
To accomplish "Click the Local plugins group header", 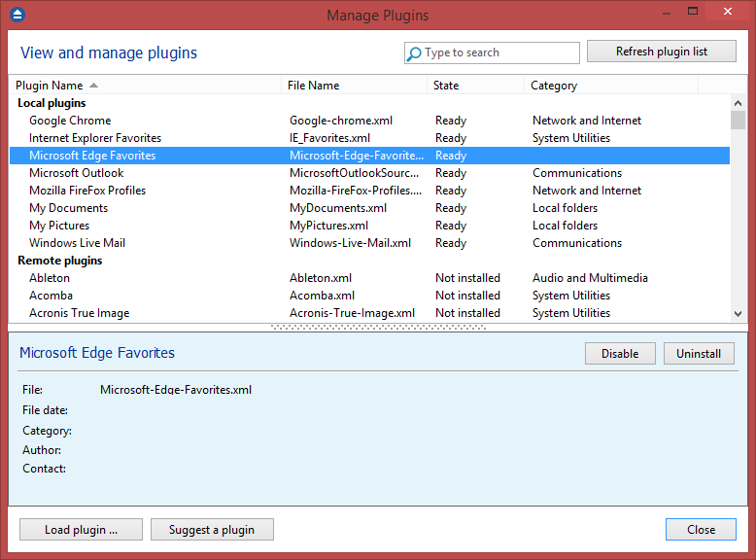I will coord(52,103).
